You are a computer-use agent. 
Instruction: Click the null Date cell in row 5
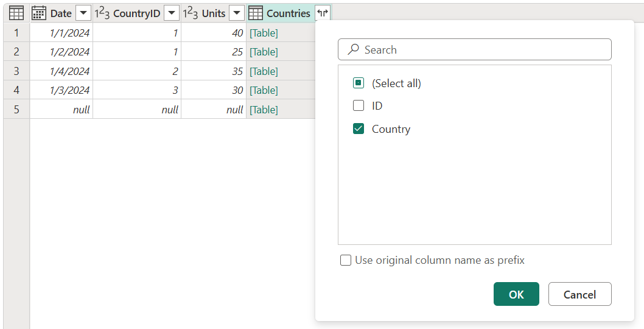click(61, 109)
